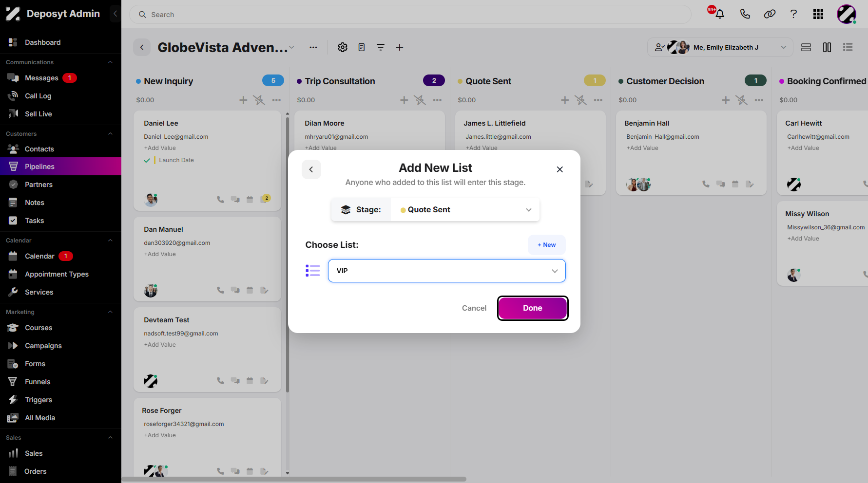The height and width of the screenshot is (483, 868).
Task: Open the Choose List dropdown showing VIP
Action: [x=446, y=271]
